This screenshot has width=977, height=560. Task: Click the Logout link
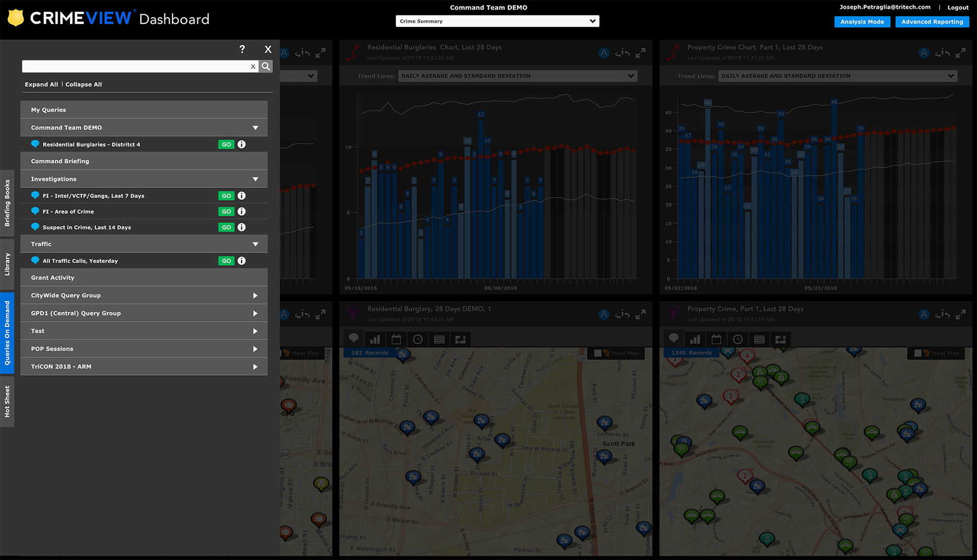958,8
